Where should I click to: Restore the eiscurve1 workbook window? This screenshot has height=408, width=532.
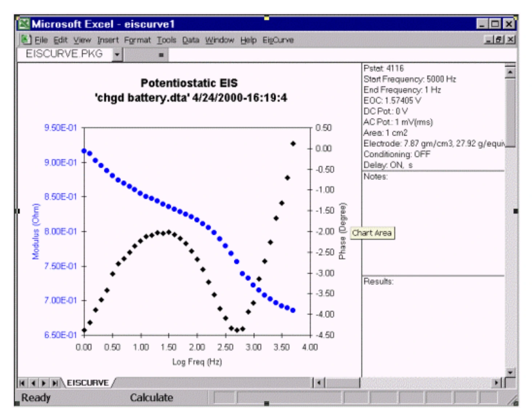point(499,40)
